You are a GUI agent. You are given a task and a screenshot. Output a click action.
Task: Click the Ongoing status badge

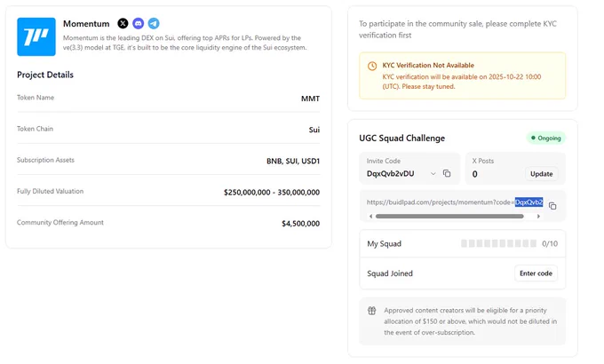tap(546, 138)
